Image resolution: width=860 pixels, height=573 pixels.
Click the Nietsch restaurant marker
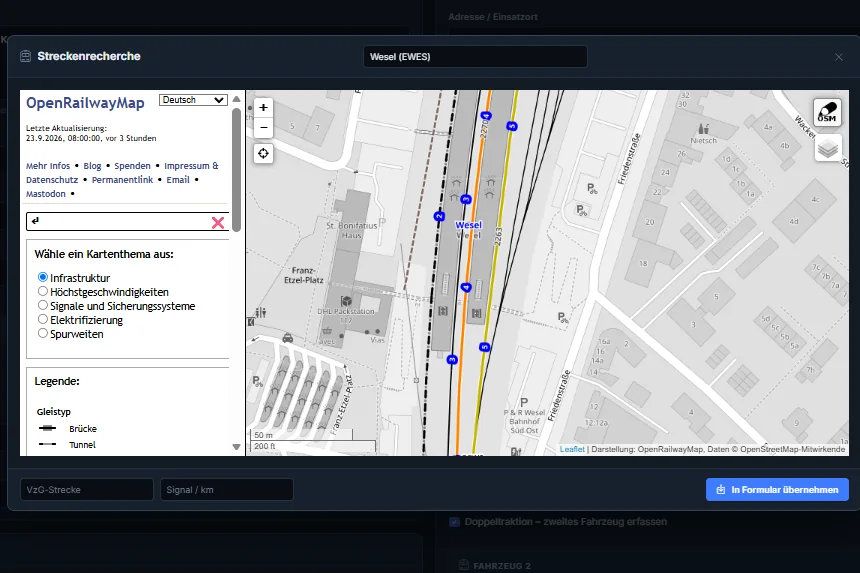[704, 129]
